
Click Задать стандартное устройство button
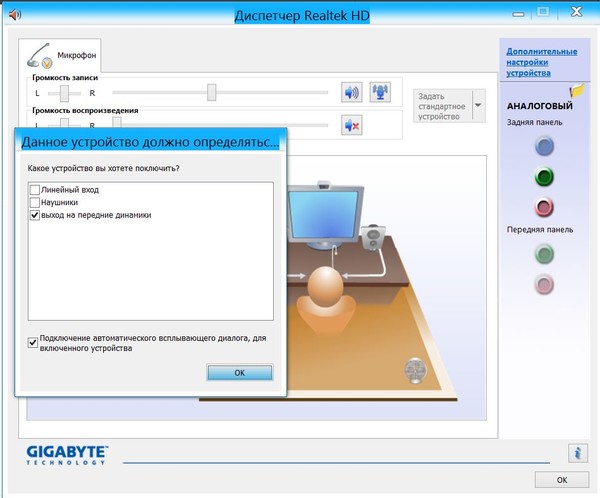tap(443, 106)
